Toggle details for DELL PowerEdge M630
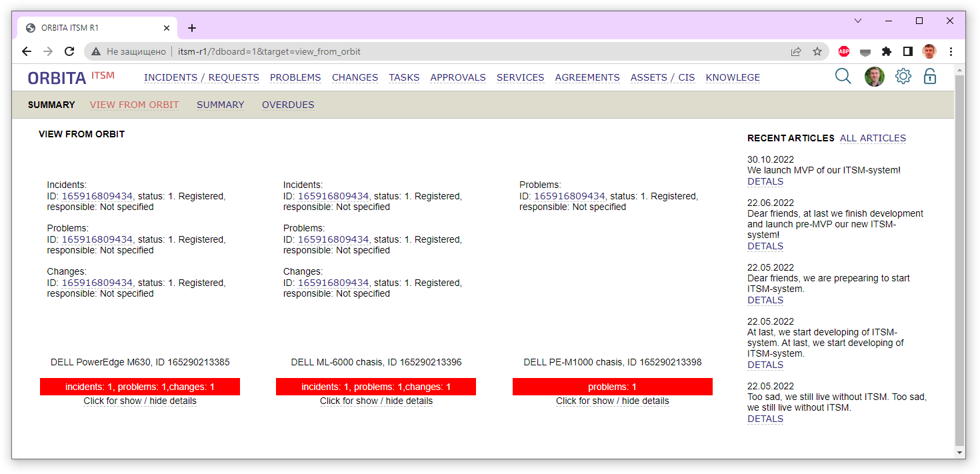This screenshot has height=474, width=980. click(x=140, y=401)
